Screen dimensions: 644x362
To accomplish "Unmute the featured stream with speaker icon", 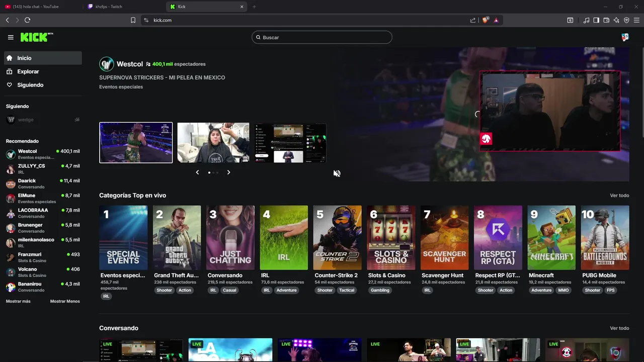I will pos(337,173).
